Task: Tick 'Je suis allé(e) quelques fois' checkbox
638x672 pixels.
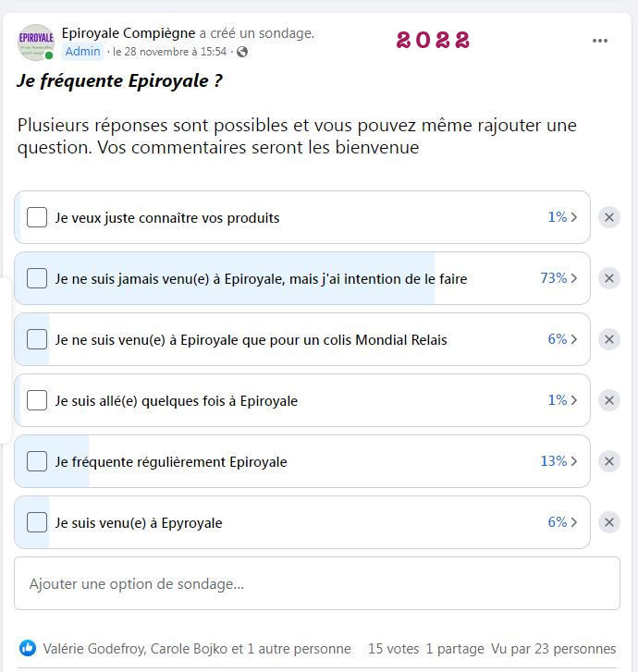Action: pyautogui.click(x=37, y=400)
